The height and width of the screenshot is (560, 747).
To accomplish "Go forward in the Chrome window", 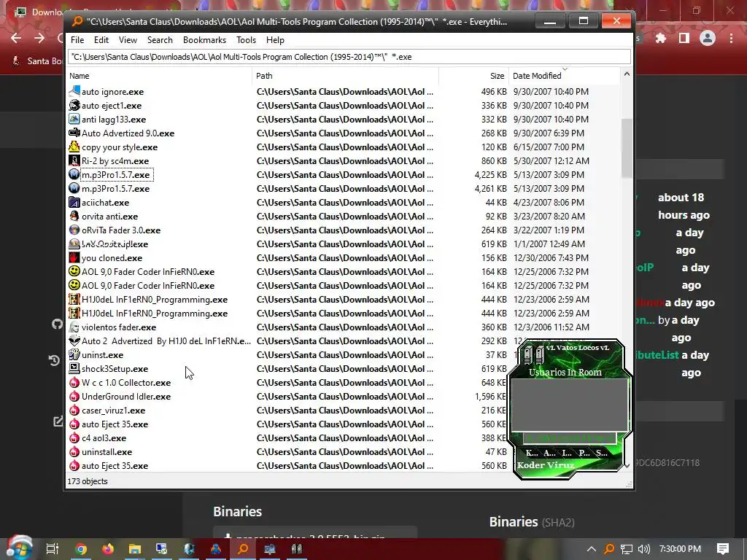I will click(x=39, y=38).
